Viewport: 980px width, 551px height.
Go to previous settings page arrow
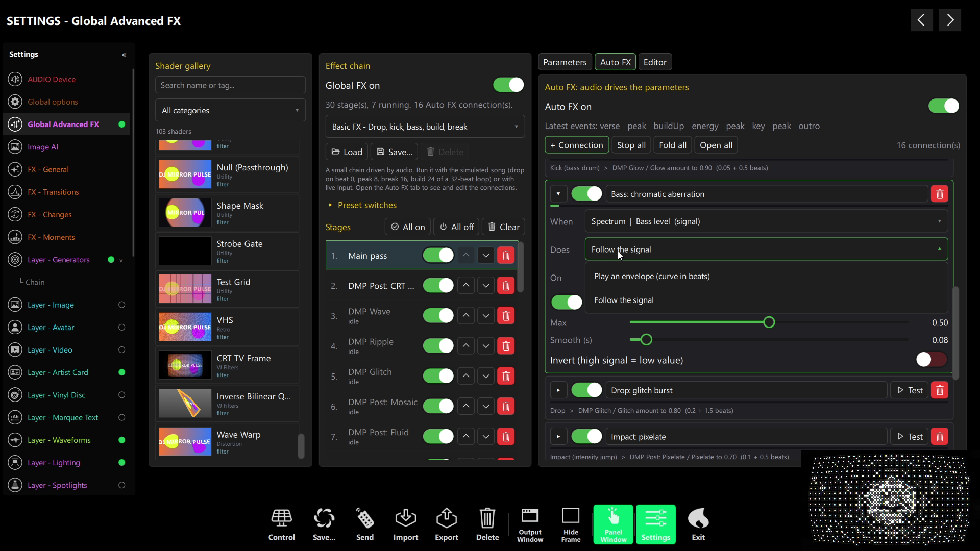[x=922, y=20]
